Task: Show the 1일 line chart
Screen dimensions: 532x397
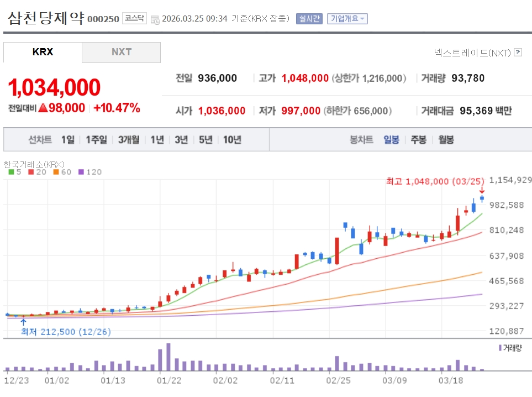Action: point(68,140)
